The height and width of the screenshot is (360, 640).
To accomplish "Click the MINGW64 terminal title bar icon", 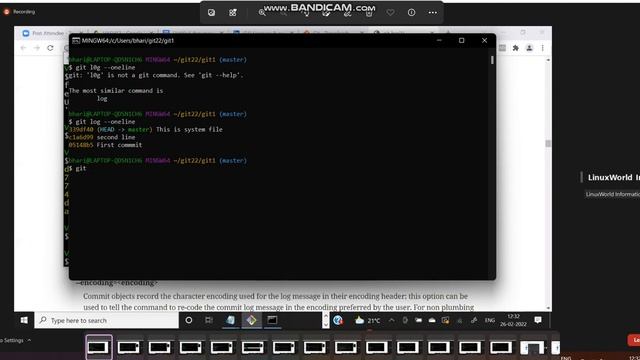I will click(76, 40).
